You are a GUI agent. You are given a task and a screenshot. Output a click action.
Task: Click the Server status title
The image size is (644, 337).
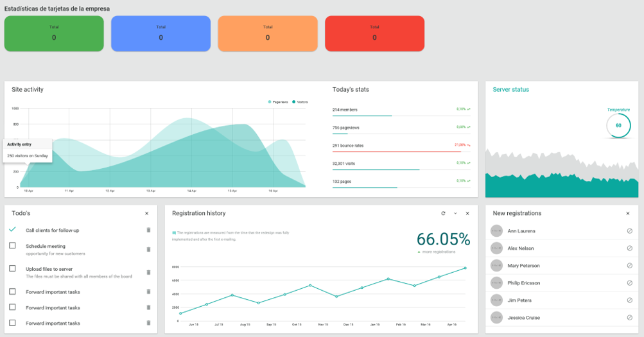(x=510, y=89)
